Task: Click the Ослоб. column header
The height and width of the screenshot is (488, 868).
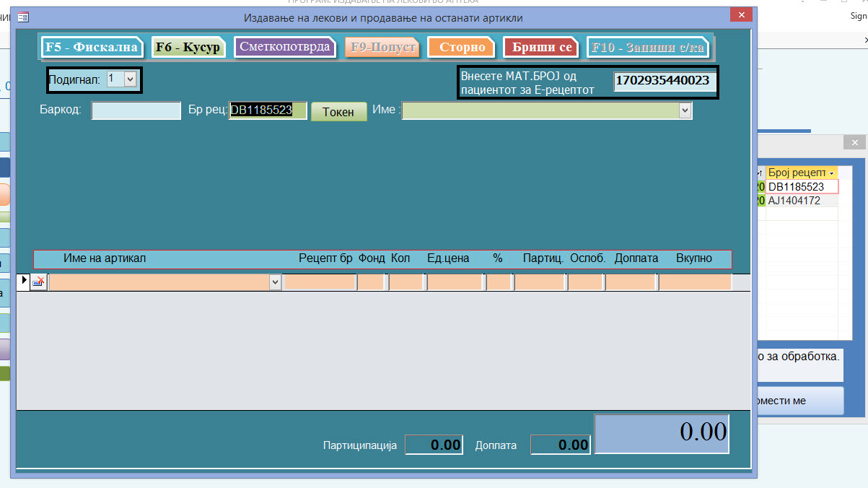Action: (x=588, y=258)
